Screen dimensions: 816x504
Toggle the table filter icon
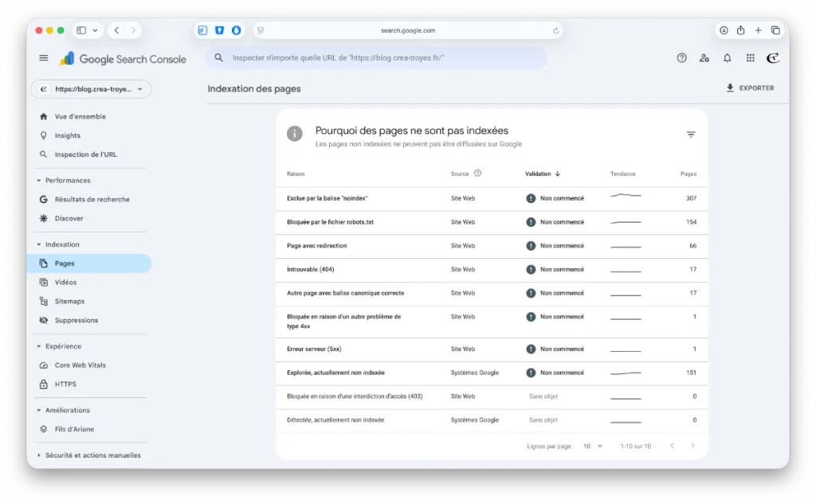tap(690, 134)
